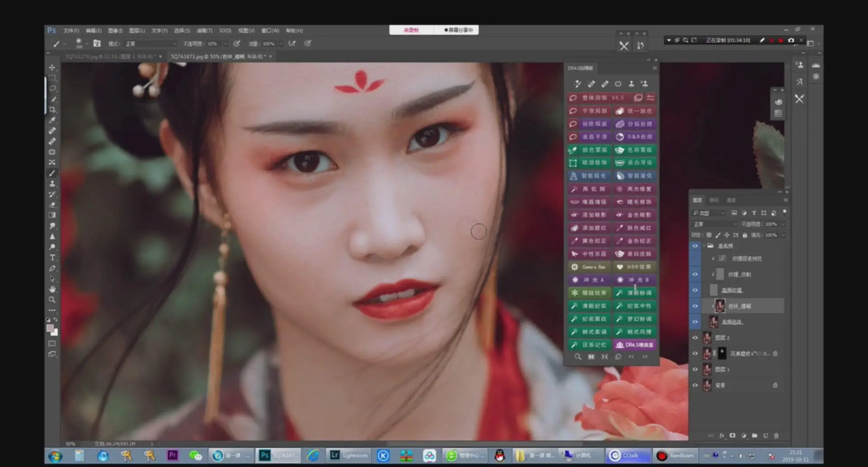Select the 图层 1 layer thumbnail
Screen dimensions: 868x467
coord(708,369)
